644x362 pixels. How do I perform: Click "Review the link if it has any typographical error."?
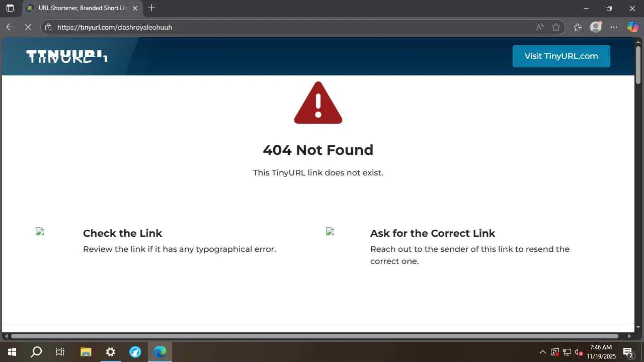(x=180, y=249)
